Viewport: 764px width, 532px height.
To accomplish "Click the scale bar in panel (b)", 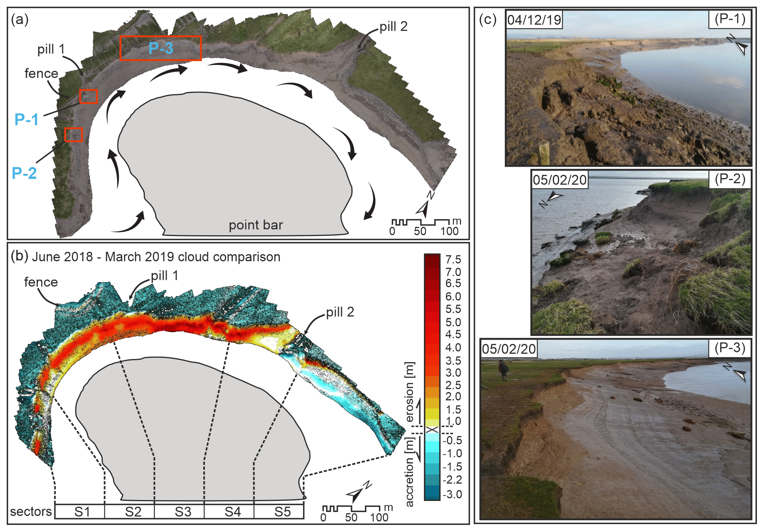I will click(x=351, y=508).
